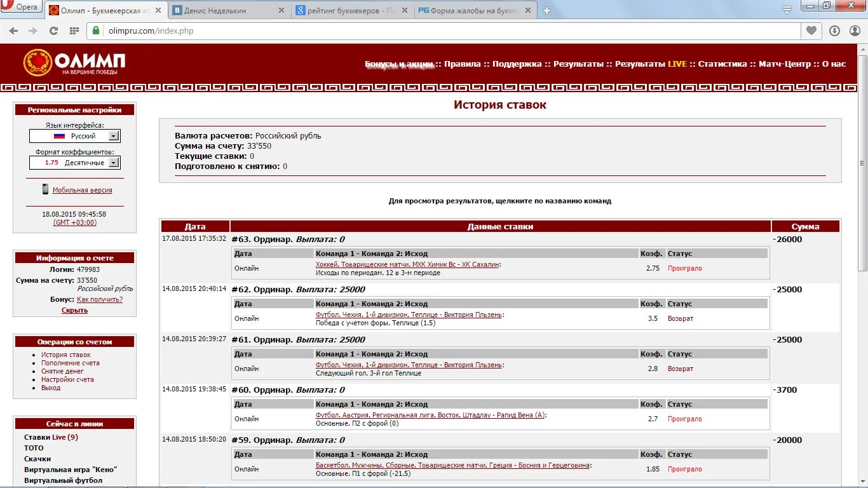Open the Настройки счета link

click(x=67, y=379)
